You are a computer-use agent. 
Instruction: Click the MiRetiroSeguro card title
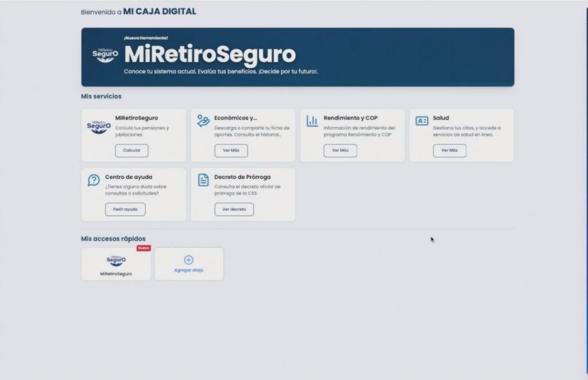click(137, 118)
